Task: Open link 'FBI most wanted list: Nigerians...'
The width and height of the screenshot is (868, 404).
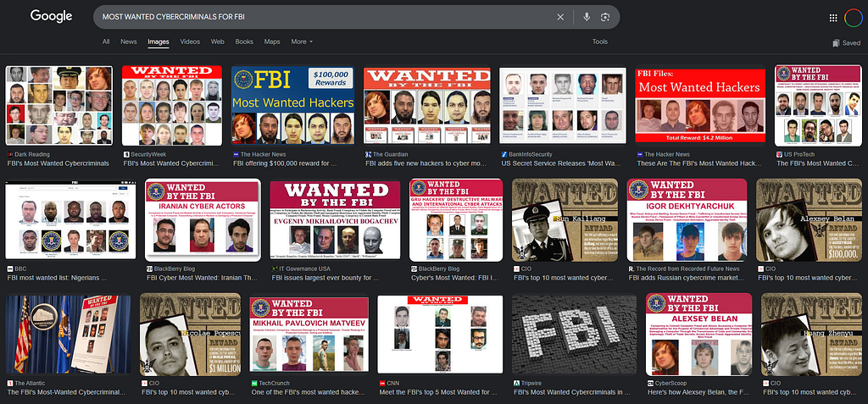Action: point(57,278)
